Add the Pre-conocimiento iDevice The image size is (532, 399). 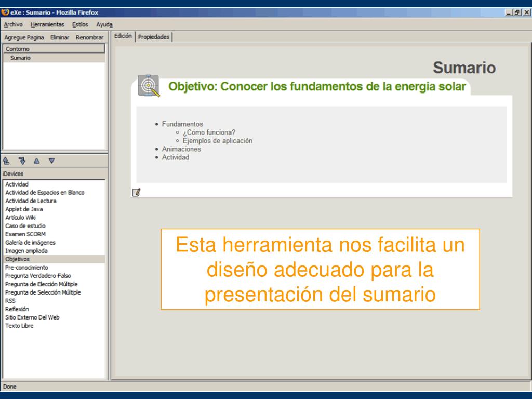[54, 268]
